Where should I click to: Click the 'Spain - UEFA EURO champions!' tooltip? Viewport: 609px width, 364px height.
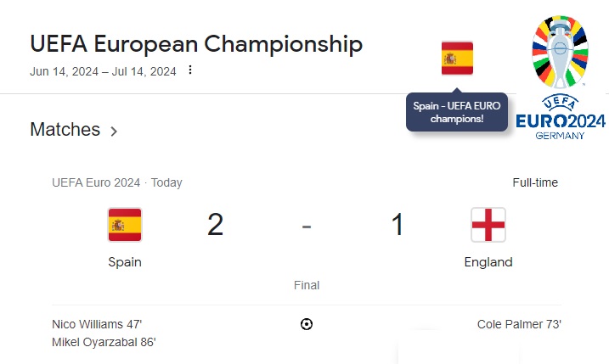tap(457, 112)
